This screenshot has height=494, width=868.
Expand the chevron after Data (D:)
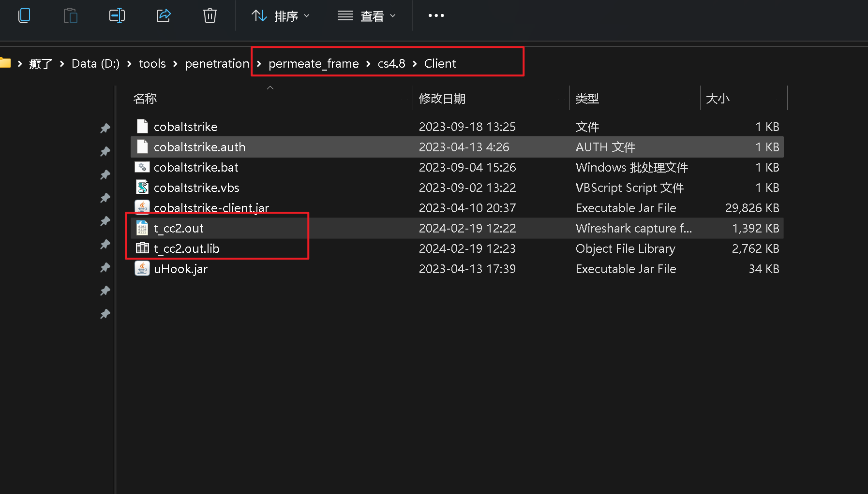(129, 63)
